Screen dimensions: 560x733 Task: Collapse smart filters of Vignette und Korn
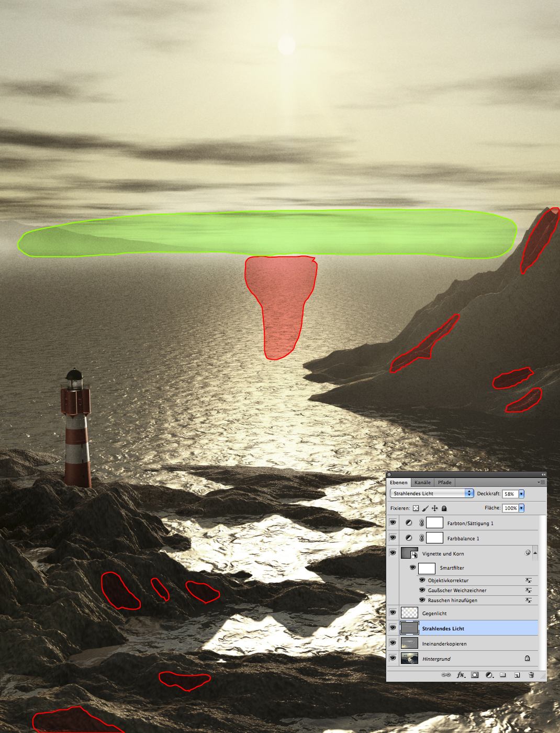[535, 552]
